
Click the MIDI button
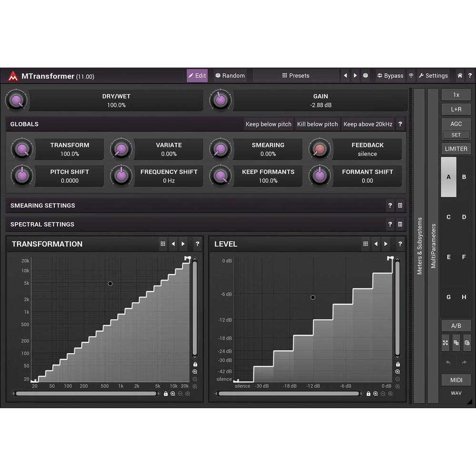[x=456, y=380]
